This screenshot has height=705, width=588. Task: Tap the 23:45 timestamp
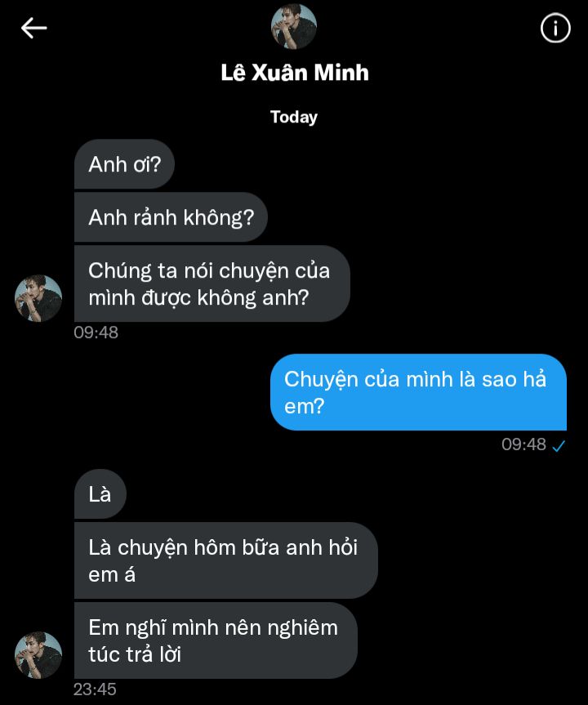tap(95, 689)
